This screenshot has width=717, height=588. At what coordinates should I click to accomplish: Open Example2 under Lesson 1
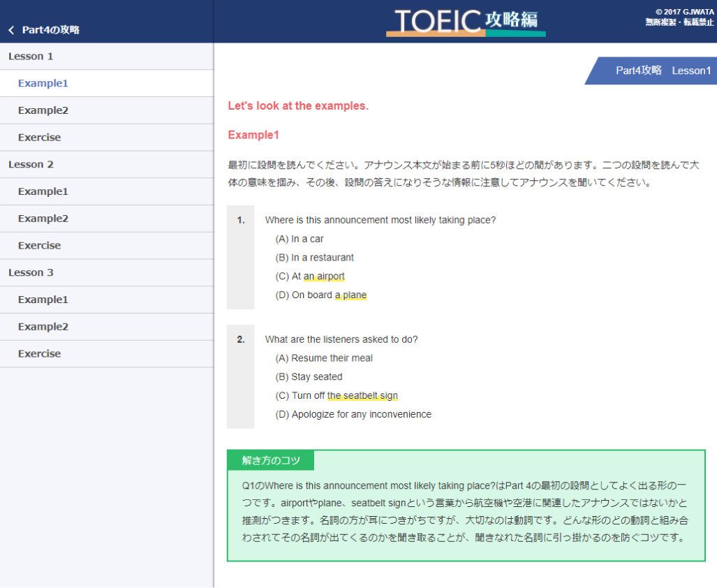(43, 110)
